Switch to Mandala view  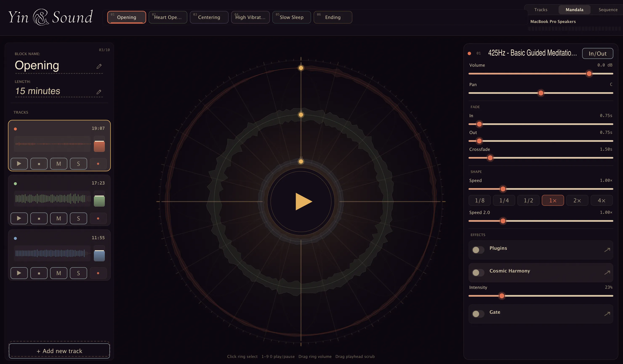(x=574, y=10)
